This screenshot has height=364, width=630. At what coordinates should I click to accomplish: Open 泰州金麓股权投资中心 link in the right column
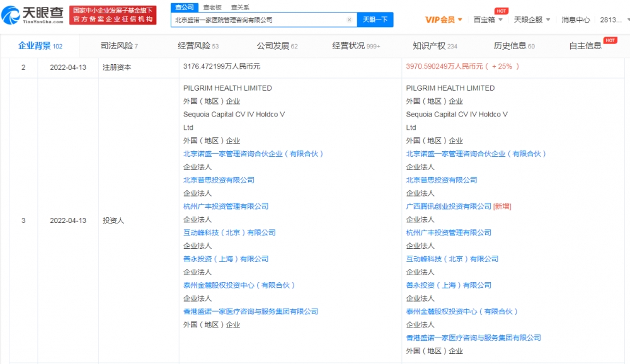click(x=462, y=311)
